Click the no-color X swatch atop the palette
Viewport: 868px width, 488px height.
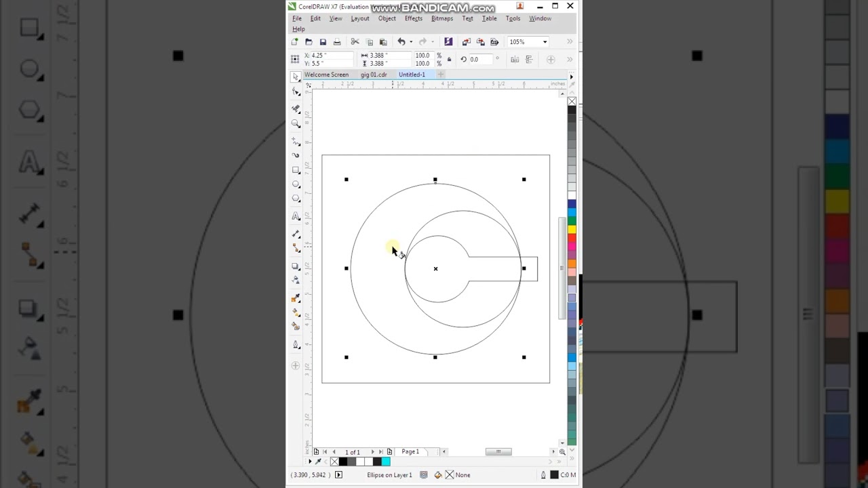point(572,101)
